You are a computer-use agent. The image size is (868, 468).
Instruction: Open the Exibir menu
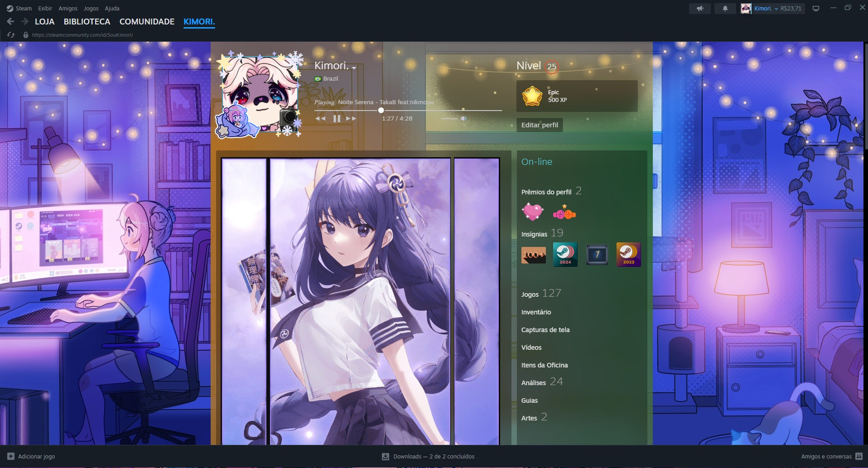coord(45,8)
